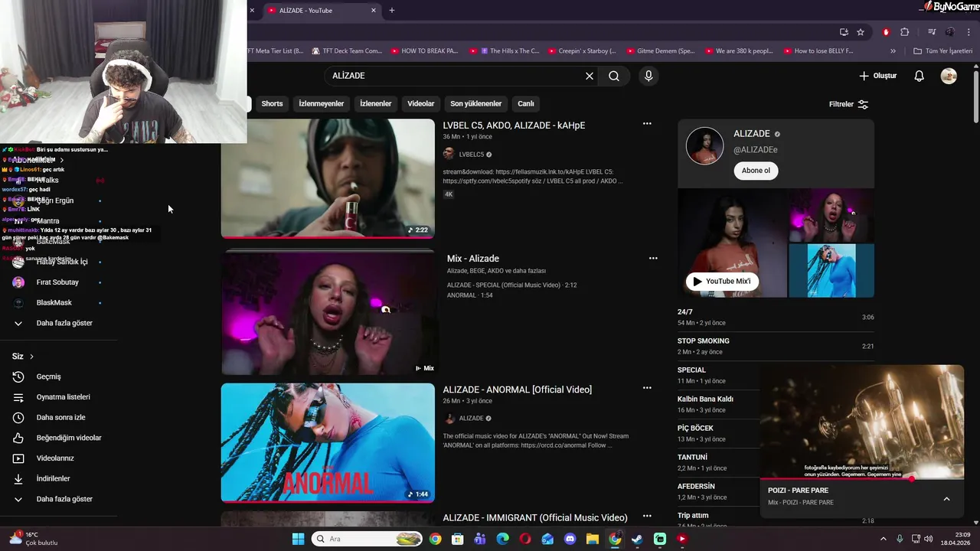Image resolution: width=980 pixels, height=551 pixels.
Task: Click ALIZADE - ANORMAL [Official Video] title
Action: [x=518, y=390]
